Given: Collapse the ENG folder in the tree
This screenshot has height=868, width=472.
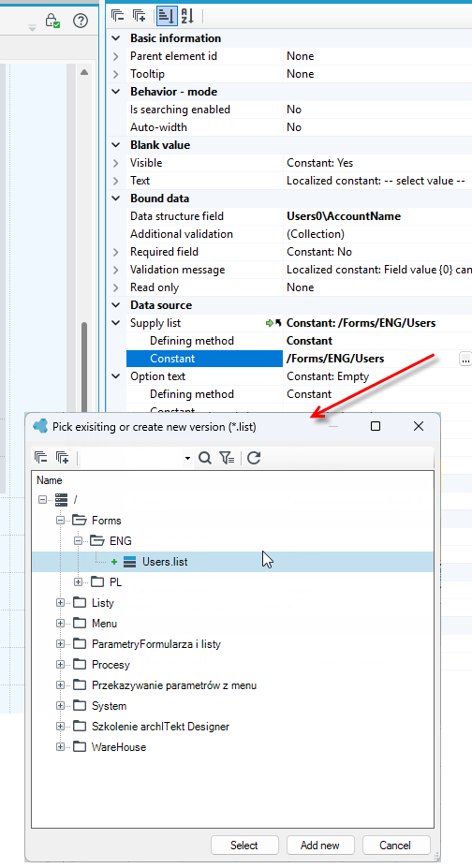Looking at the screenshot, I should [78, 541].
